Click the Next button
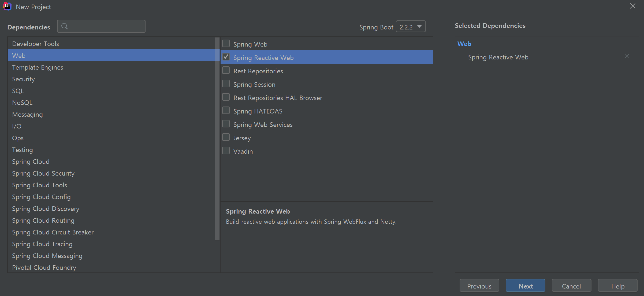 (x=525, y=286)
